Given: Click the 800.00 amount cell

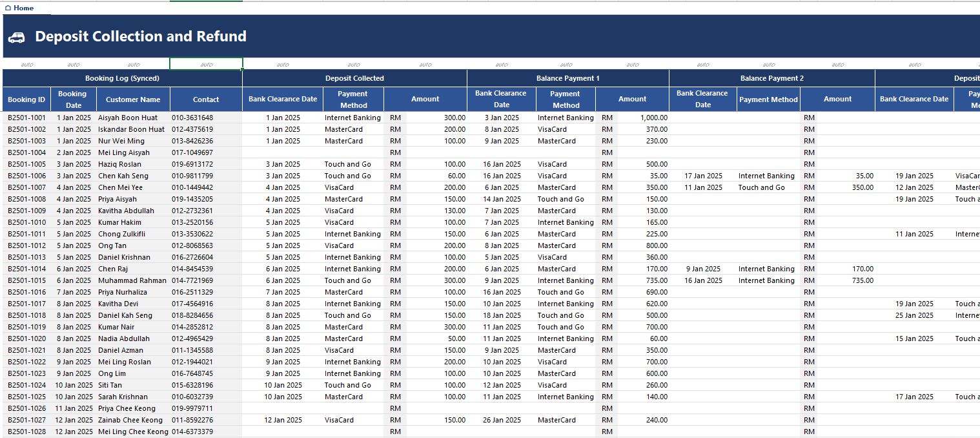Looking at the screenshot, I should tap(657, 245).
